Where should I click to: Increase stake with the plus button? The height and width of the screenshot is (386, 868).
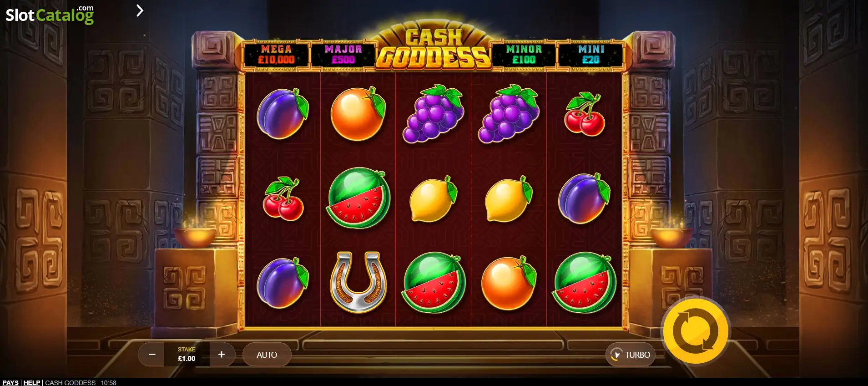pyautogui.click(x=222, y=355)
